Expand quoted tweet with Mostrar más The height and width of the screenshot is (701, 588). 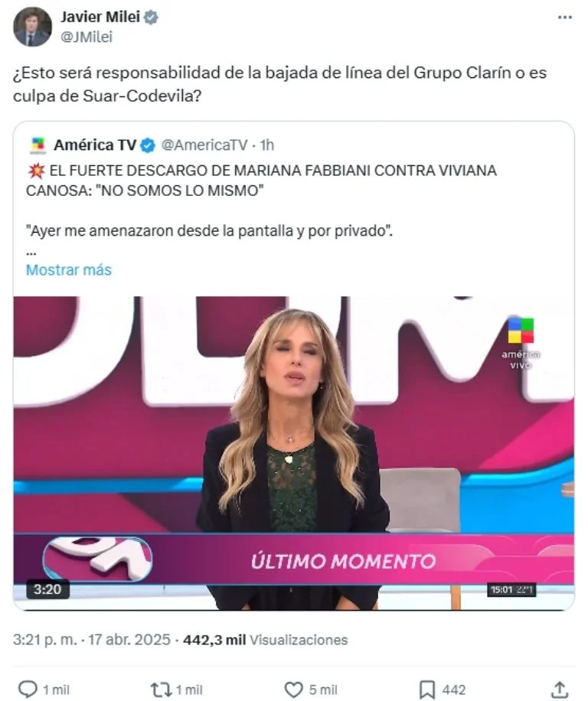tap(68, 269)
